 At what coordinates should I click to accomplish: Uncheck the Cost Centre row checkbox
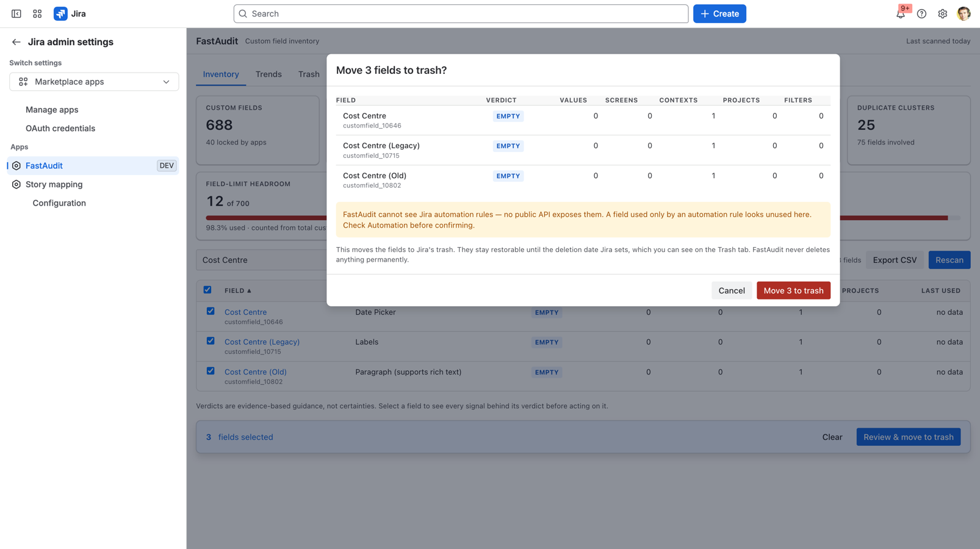click(211, 311)
